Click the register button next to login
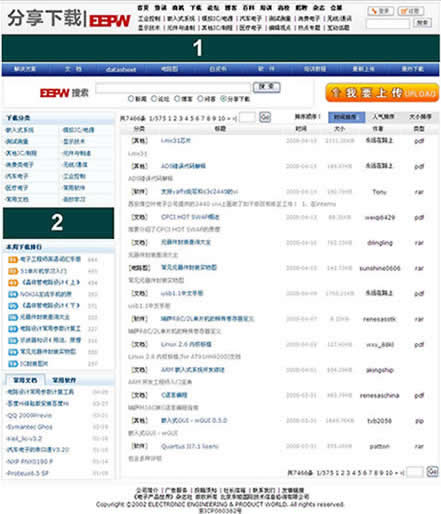The height and width of the screenshot is (514, 441). point(411,11)
